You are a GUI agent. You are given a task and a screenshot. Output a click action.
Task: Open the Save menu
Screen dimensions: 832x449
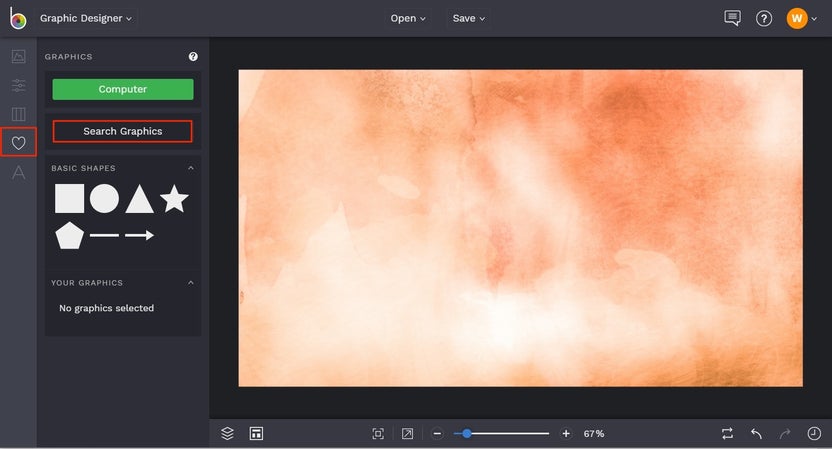[469, 19]
